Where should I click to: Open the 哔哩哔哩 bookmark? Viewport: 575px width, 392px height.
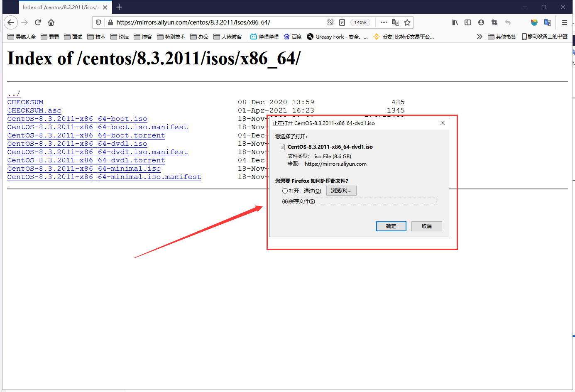click(x=264, y=37)
